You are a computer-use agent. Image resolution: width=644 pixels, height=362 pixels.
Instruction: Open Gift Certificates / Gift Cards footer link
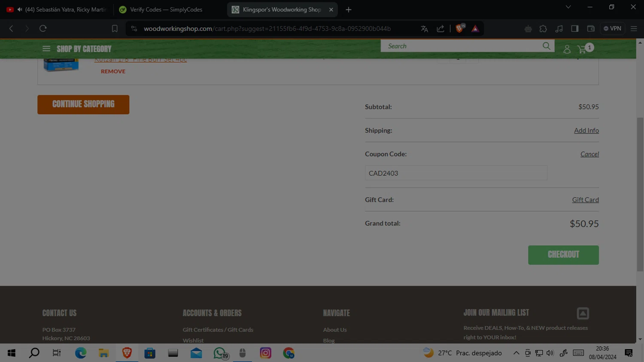(218, 330)
